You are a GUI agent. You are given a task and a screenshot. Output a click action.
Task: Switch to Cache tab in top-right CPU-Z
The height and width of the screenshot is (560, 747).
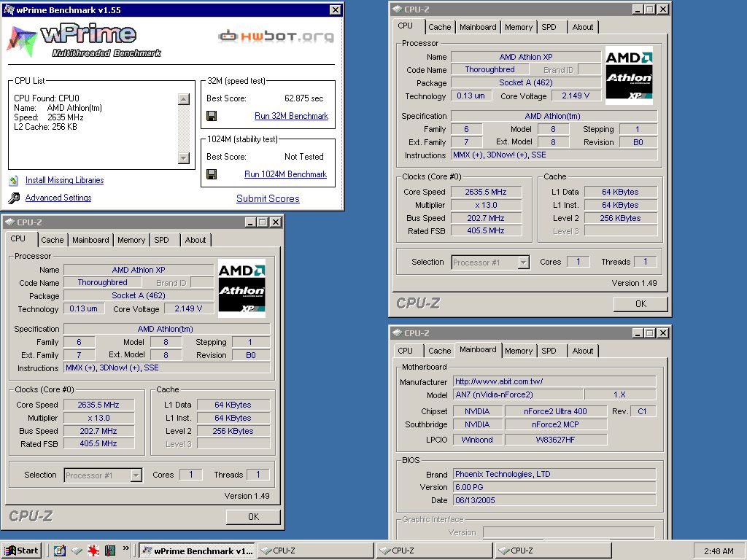point(439,27)
